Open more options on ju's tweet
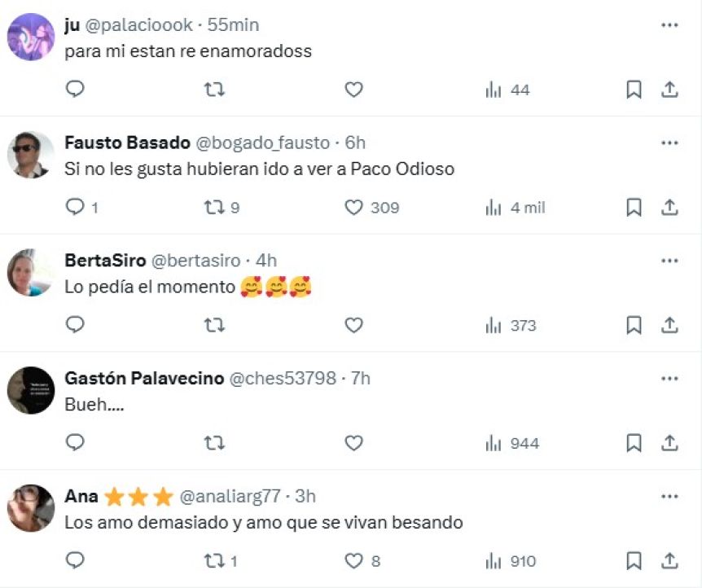The width and height of the screenshot is (702, 588). click(x=669, y=25)
